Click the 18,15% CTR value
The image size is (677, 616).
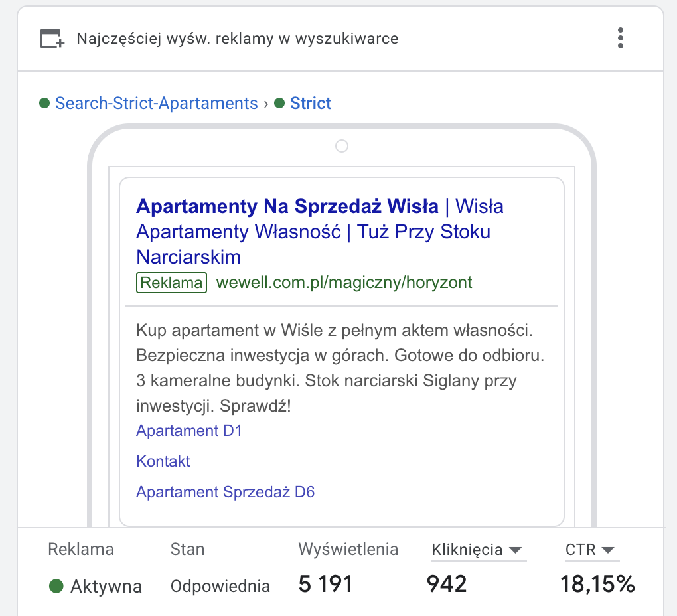point(597,585)
